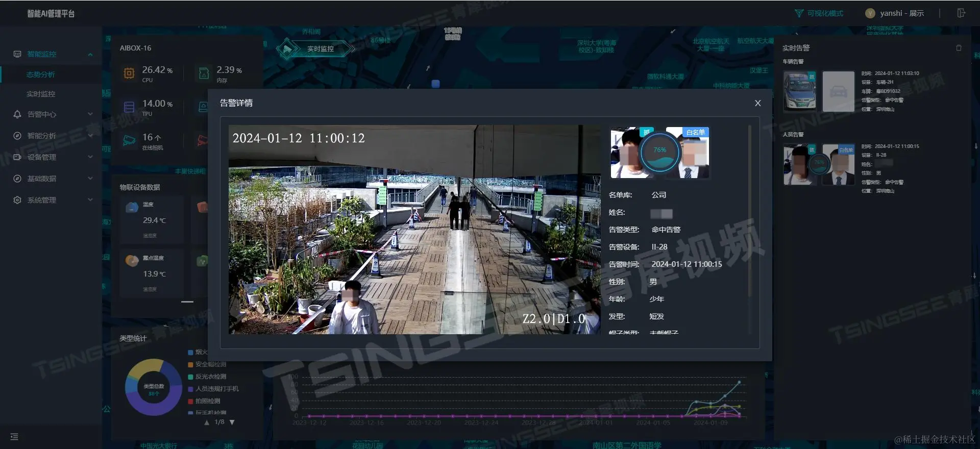Viewport: 980px width, 449px height.
Task: Click the 实时监控 map banner button
Action: [x=315, y=49]
